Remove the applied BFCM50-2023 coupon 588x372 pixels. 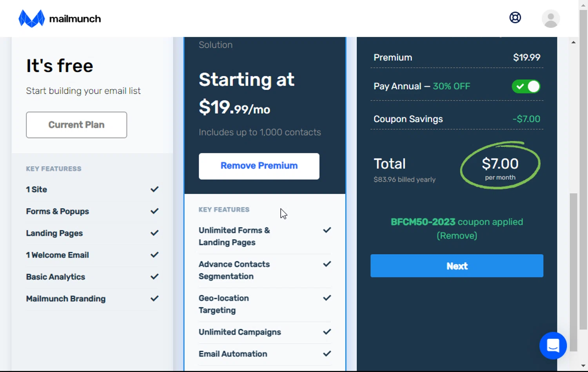[457, 235]
